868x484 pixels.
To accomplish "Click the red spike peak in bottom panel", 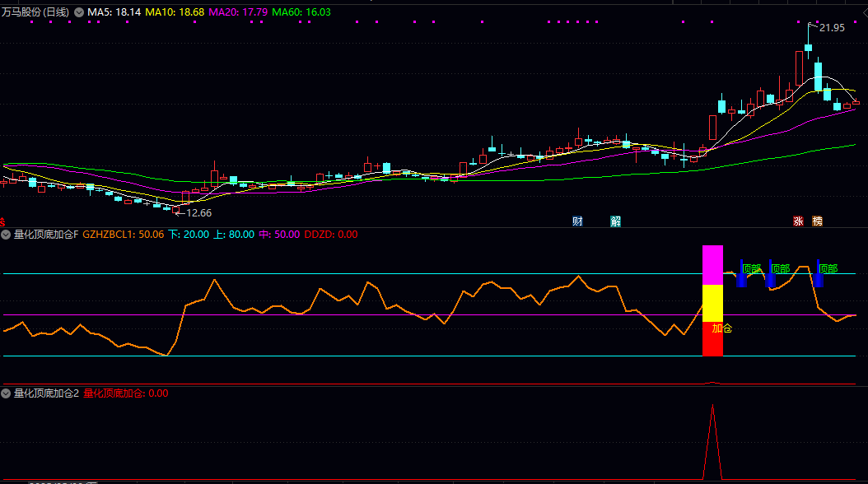I will click(x=712, y=407).
